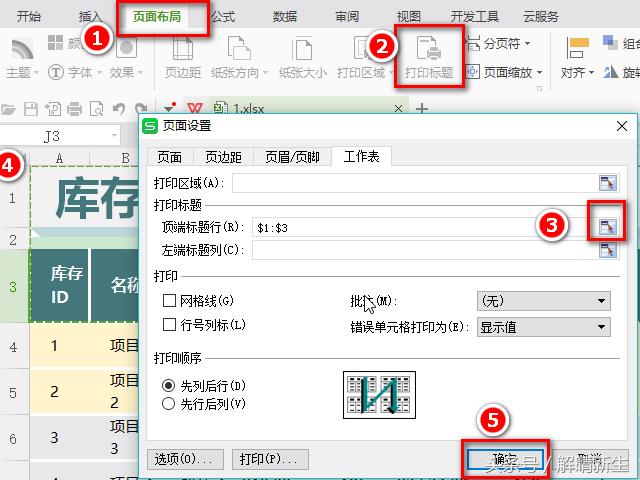Add a new document tab with plus
The width and height of the screenshot is (640, 480).
click(422, 109)
